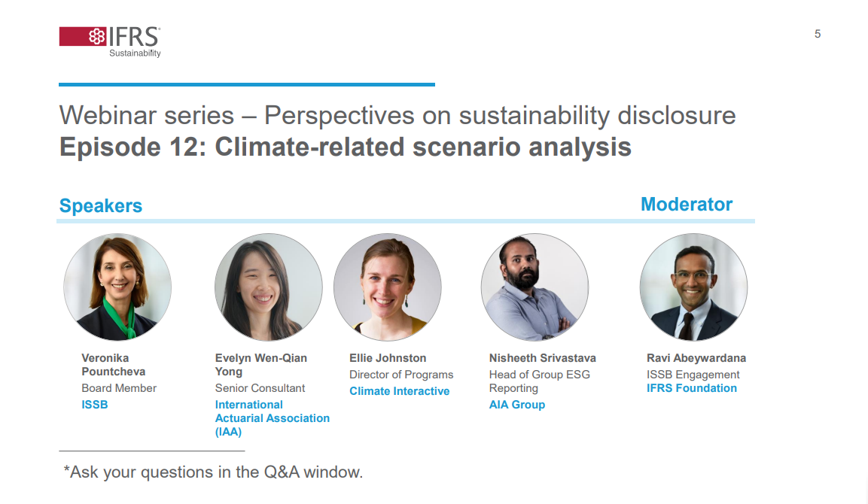Select Ellie Johnston's portrait photo

point(388,287)
